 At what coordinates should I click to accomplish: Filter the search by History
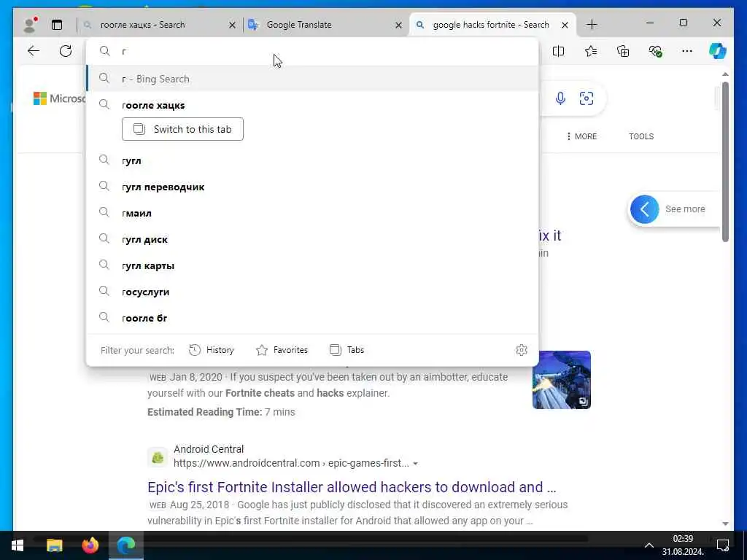(x=212, y=350)
